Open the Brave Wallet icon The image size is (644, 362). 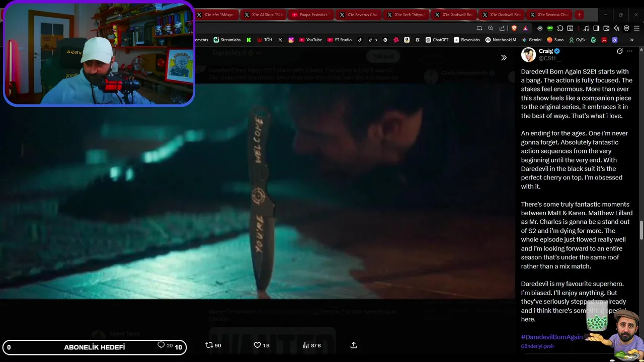pos(606,28)
